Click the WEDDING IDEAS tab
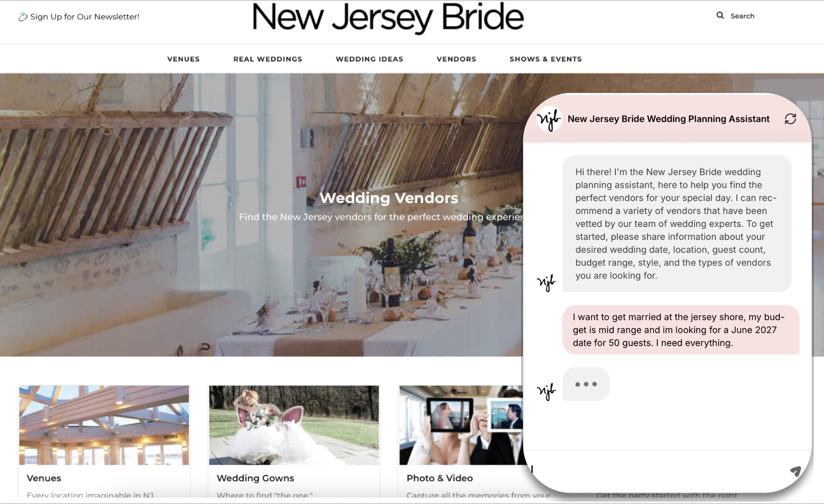Viewport: 824px width, 504px height. tap(369, 59)
